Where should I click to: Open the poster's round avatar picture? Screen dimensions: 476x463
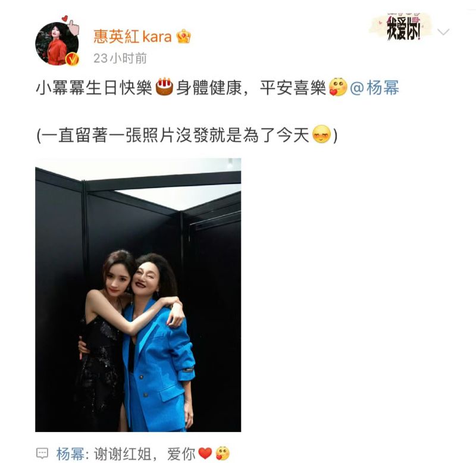57,43
